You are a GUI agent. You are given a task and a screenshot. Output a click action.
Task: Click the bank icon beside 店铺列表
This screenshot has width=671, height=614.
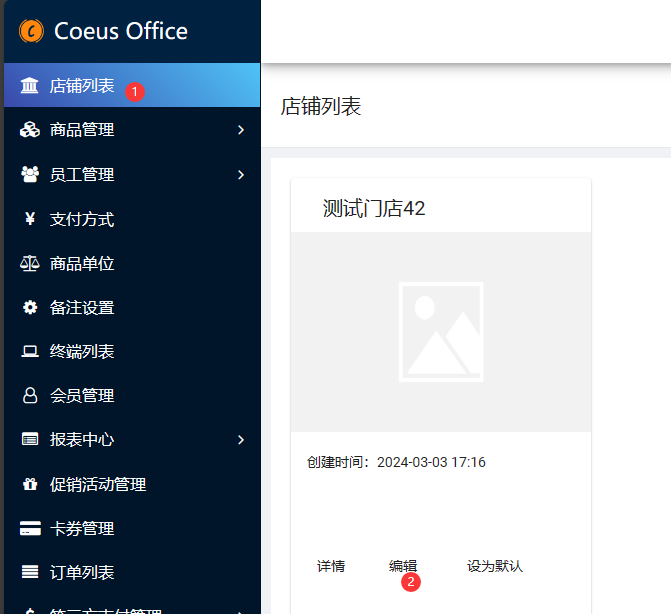(30, 86)
